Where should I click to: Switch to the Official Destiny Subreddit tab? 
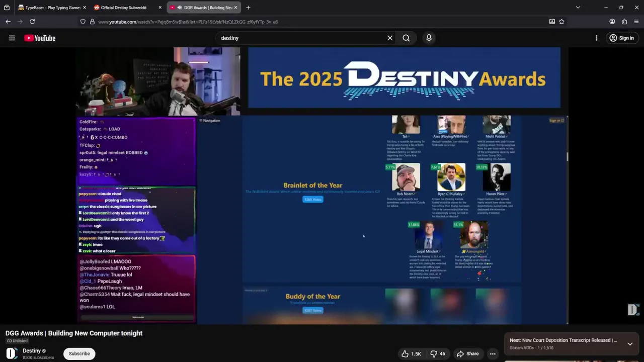pos(123,8)
